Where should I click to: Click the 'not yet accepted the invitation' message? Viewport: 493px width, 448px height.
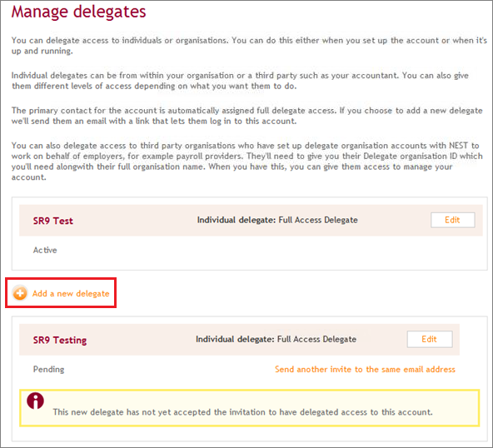coord(242,412)
